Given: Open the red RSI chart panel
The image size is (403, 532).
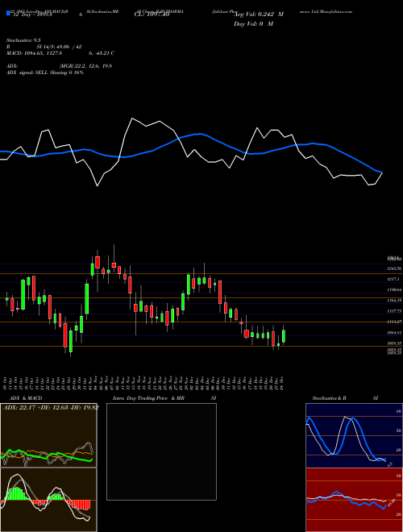Looking at the screenshot, I should [354, 500].
